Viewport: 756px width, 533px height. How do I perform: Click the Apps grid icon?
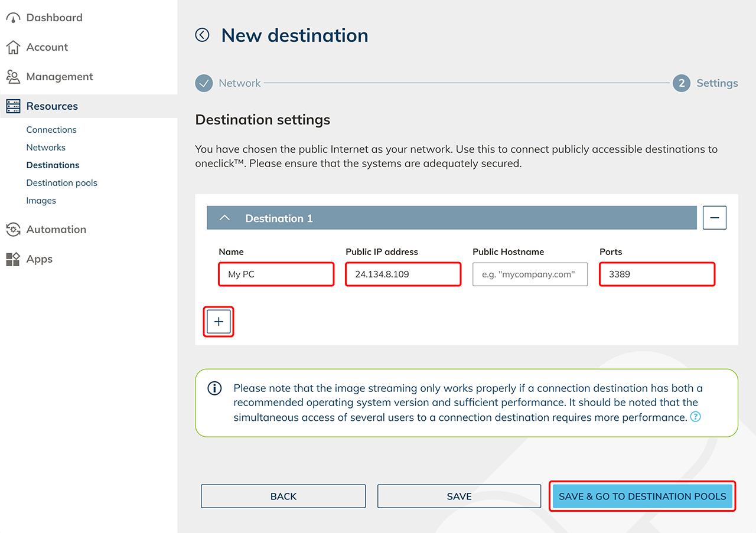click(x=13, y=259)
